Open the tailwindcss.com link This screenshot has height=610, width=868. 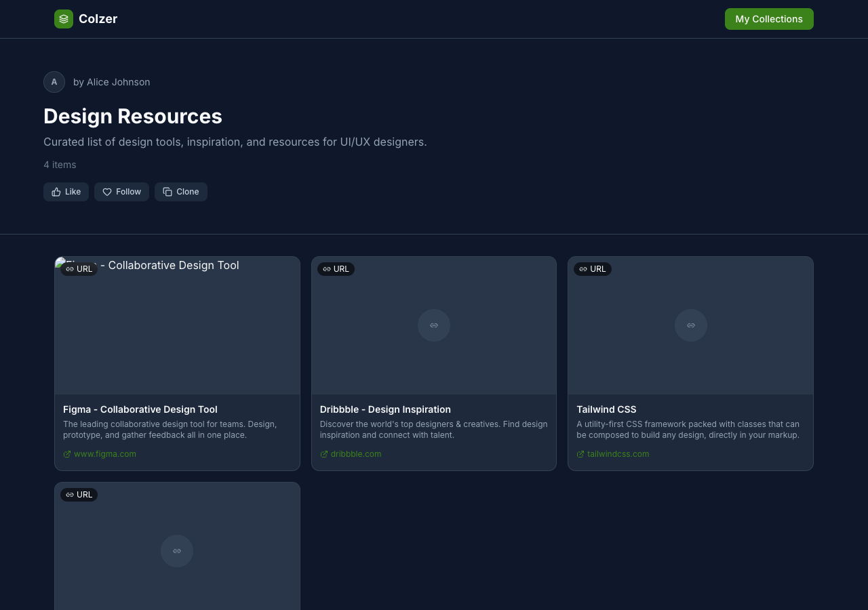tap(618, 454)
